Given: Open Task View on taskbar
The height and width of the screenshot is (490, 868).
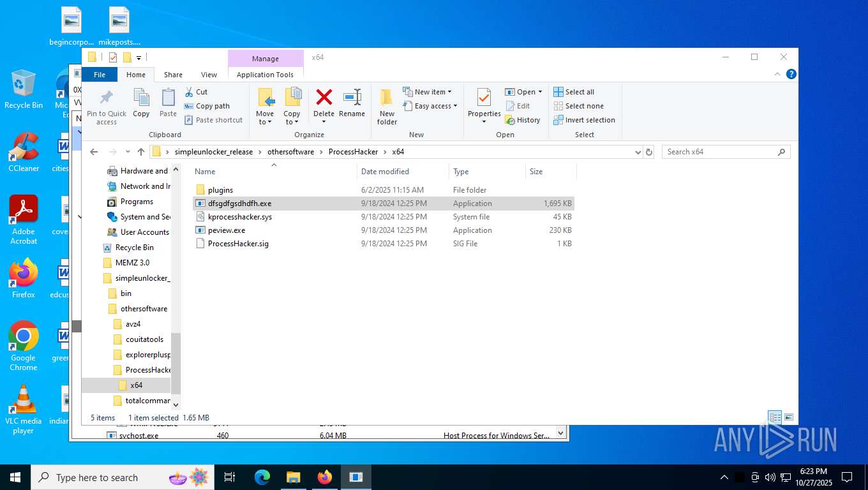Looking at the screenshot, I should 230,477.
